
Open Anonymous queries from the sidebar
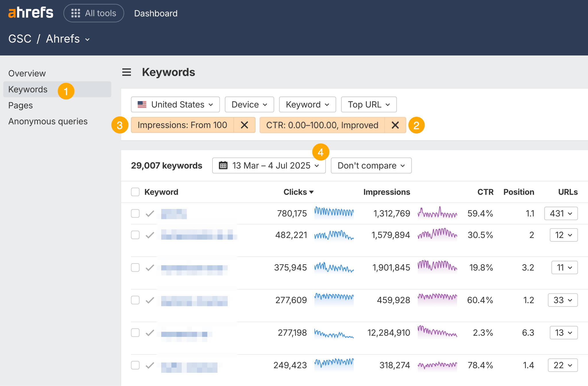click(x=48, y=121)
